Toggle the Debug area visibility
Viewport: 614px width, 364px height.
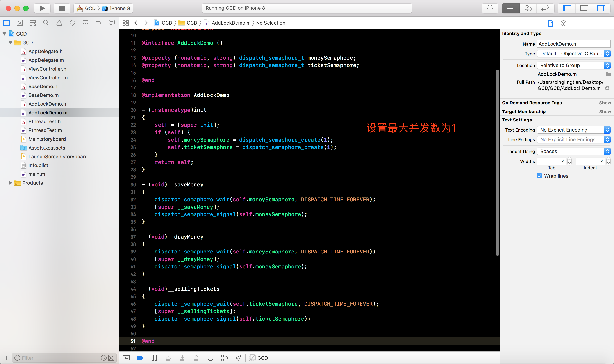(584, 8)
